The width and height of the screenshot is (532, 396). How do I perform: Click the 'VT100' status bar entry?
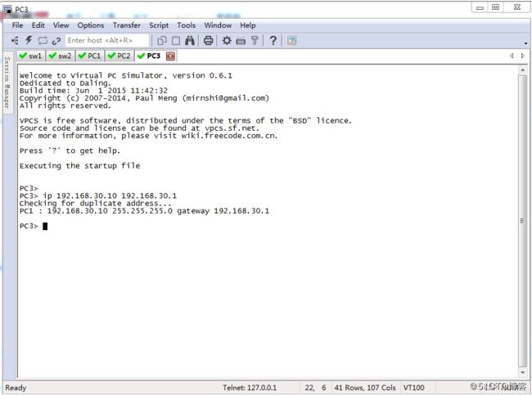pyautogui.click(x=413, y=388)
